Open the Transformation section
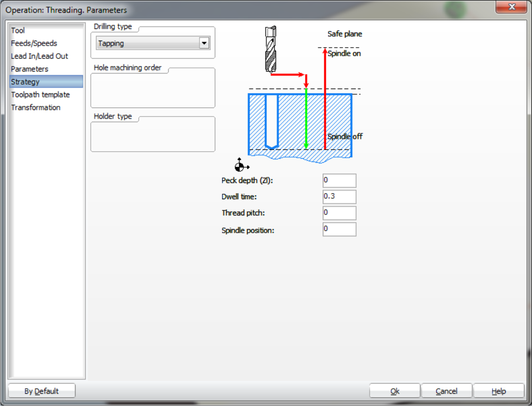Screen dimensions: 532x406 point(35,107)
